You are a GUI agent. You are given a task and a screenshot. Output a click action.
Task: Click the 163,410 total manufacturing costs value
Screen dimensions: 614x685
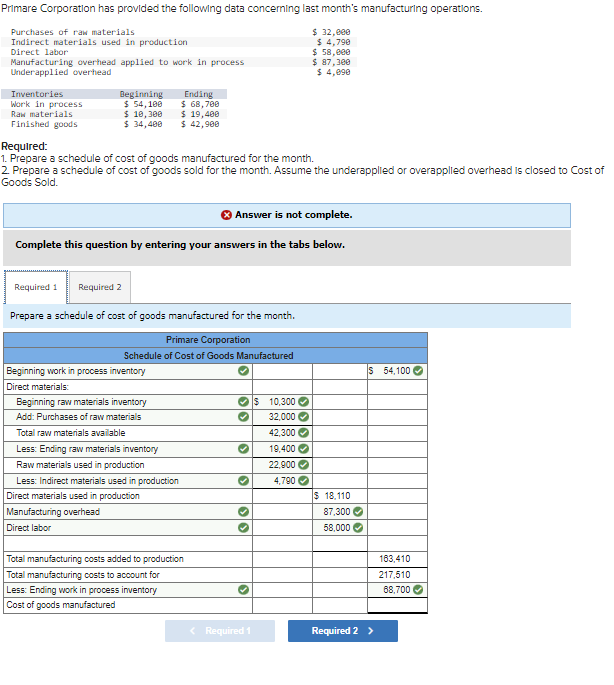395,559
